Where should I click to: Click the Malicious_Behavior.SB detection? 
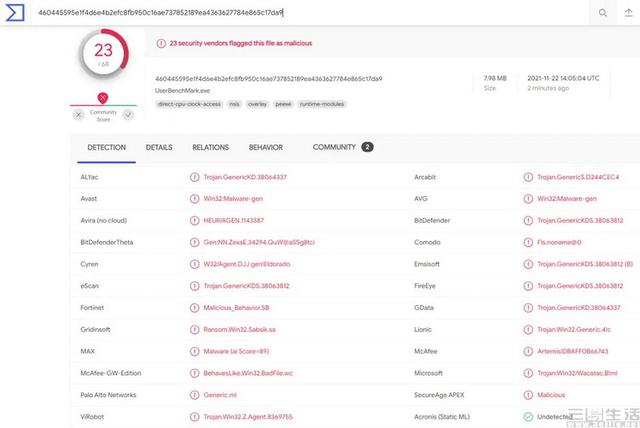(x=236, y=308)
